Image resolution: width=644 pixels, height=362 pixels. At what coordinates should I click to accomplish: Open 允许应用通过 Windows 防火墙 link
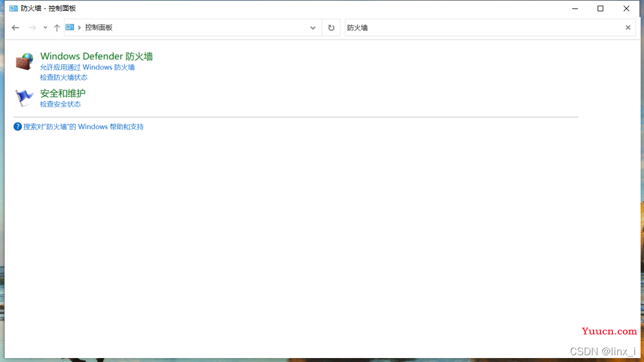coord(87,67)
